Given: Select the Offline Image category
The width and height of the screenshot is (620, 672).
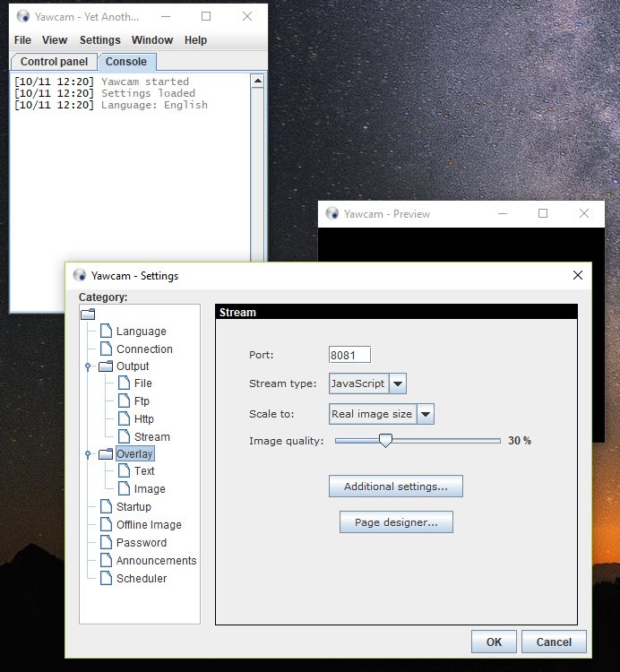Looking at the screenshot, I should 149,525.
